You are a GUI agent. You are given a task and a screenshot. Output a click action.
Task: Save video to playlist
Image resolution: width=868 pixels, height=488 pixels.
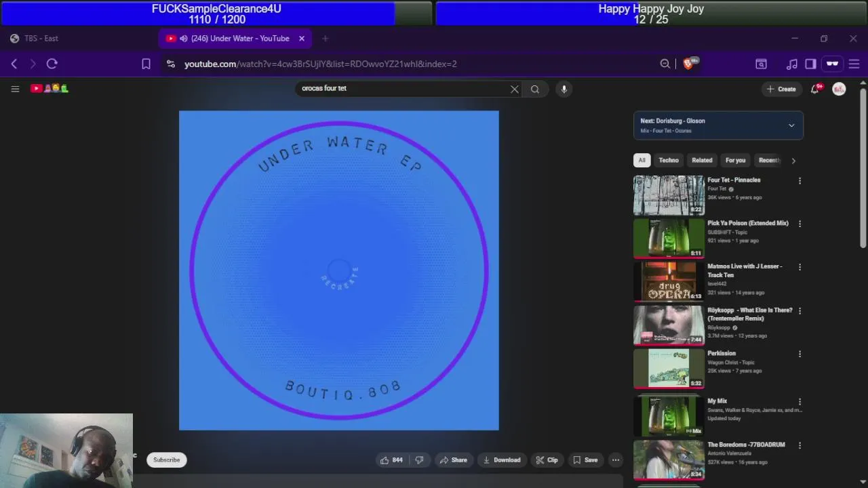[x=585, y=460]
